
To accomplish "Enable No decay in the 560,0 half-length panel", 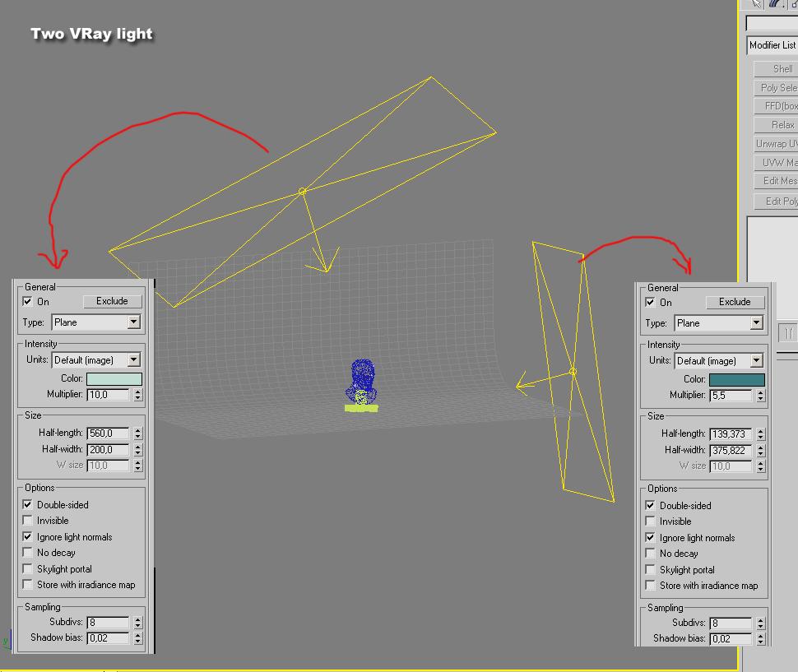I will coord(27,553).
